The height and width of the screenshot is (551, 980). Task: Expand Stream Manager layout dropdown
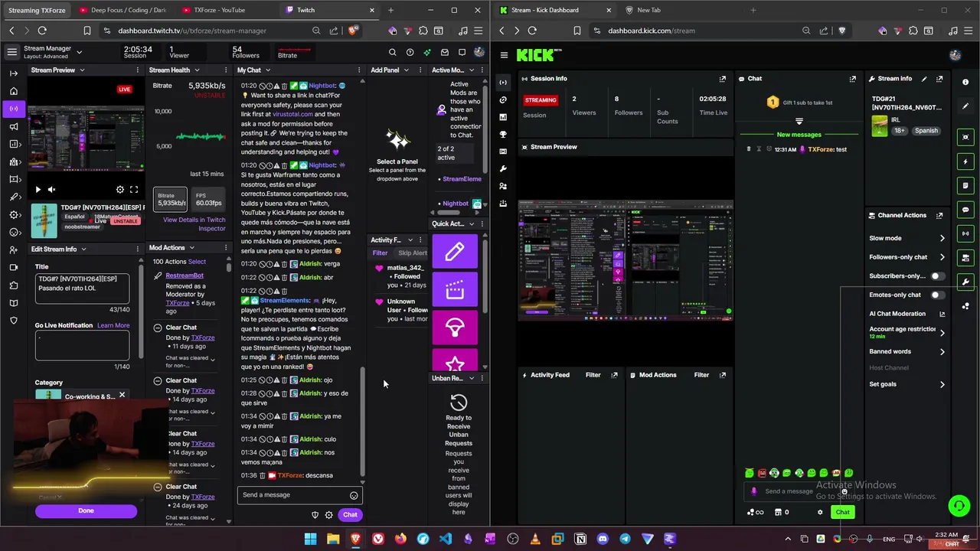[79, 52]
